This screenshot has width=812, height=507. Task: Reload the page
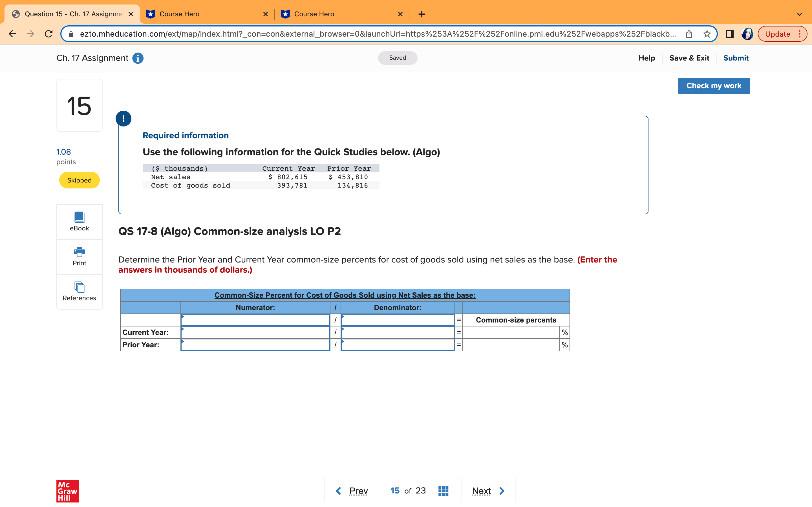[49, 34]
